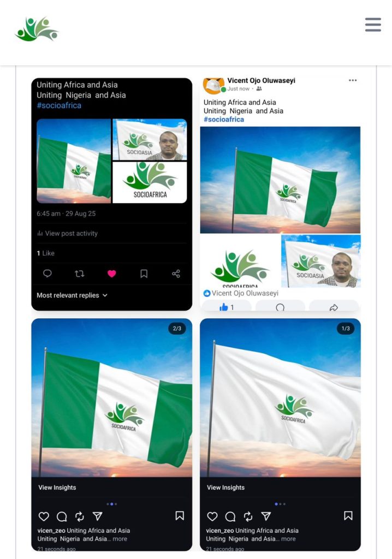Viewport: 392px width, 559px height.
Task: Click the send arrow icon on the 1/3 Instagram post
Action: [x=266, y=516]
